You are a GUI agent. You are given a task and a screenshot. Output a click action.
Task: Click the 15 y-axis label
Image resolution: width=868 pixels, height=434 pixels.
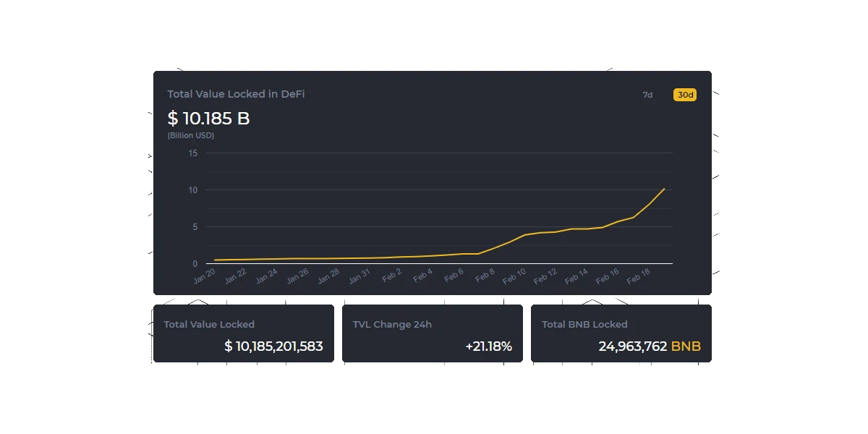pyautogui.click(x=192, y=153)
